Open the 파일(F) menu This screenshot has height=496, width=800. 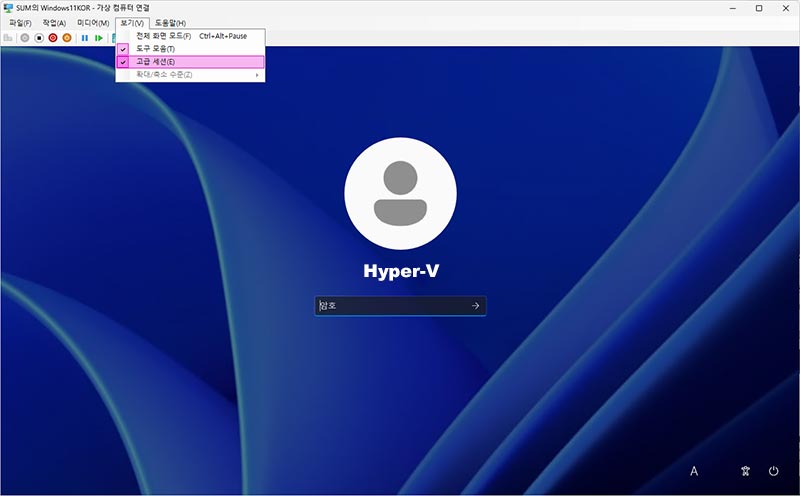pyautogui.click(x=20, y=23)
